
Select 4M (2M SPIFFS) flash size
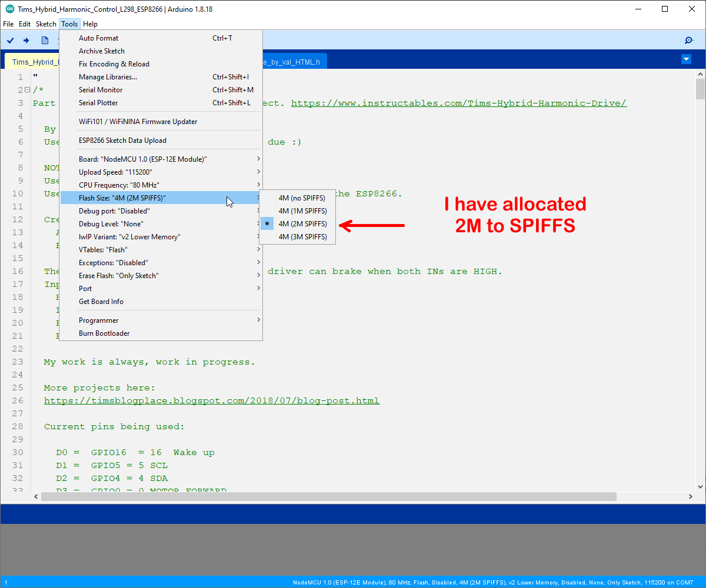297,224
